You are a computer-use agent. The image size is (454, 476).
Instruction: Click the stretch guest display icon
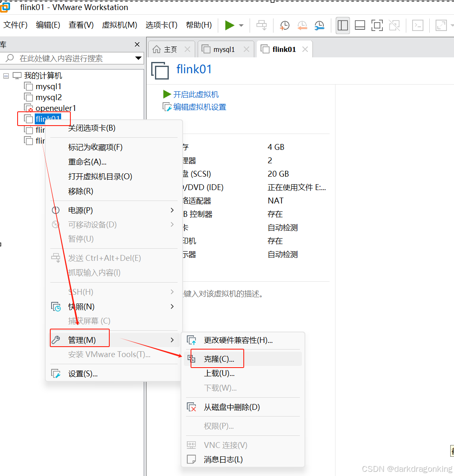point(441,25)
